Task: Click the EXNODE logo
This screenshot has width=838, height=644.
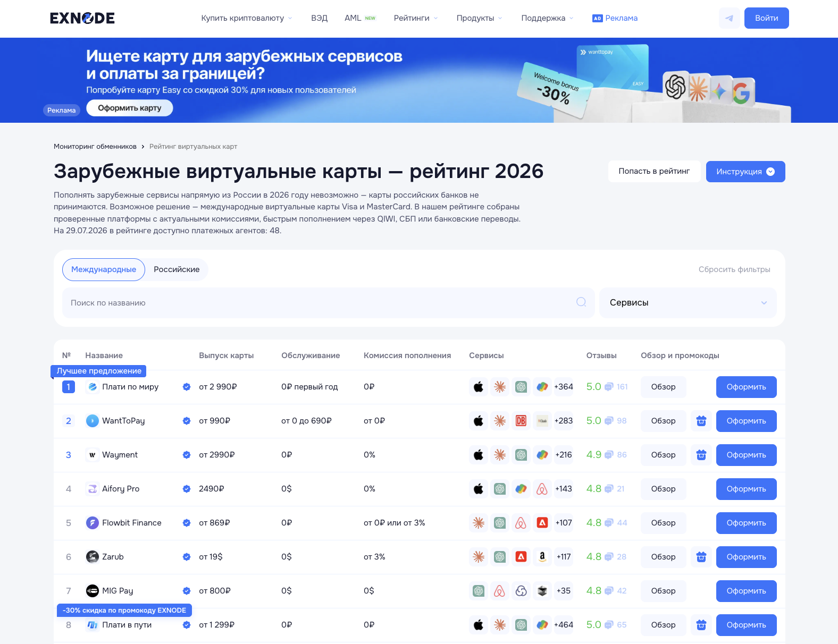Action: pyautogui.click(x=82, y=18)
